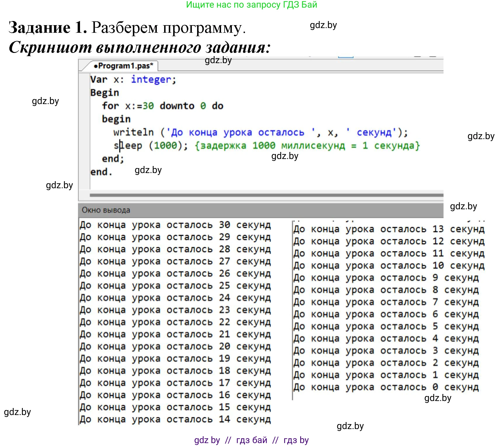Click the output line showing 13 секунд
This screenshot has height=446, width=504.
click(389, 229)
